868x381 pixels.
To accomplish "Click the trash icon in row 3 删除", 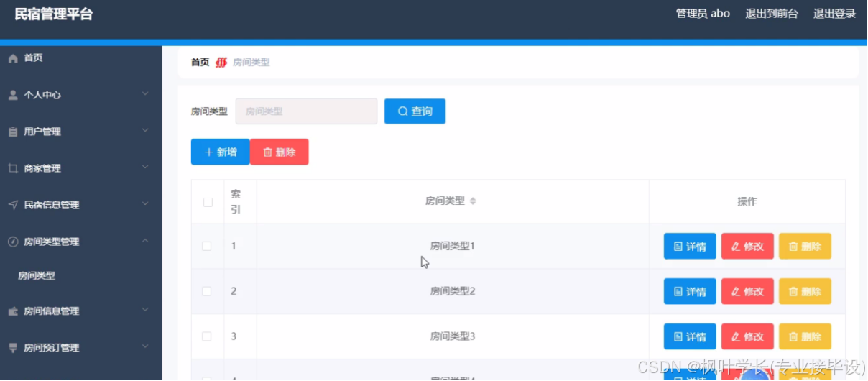I will click(x=793, y=336).
